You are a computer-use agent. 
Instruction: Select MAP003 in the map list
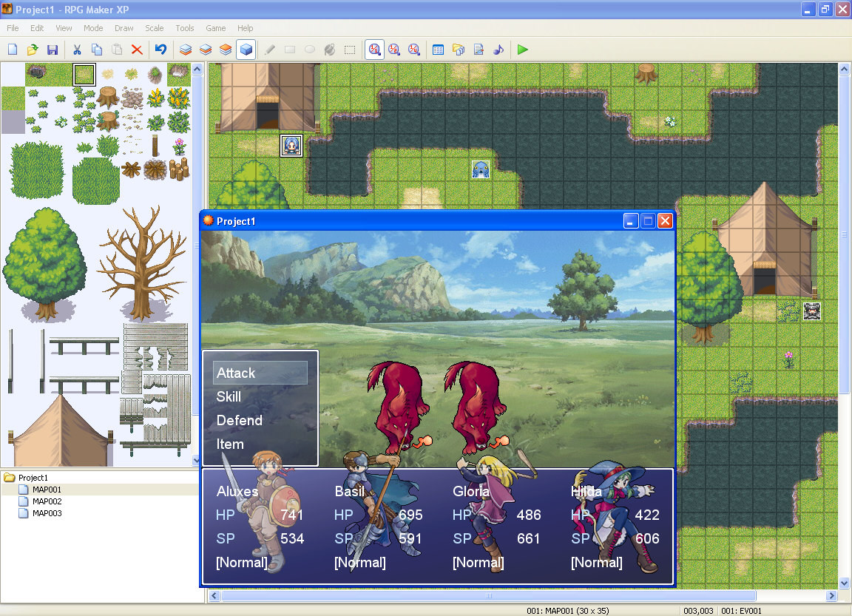click(x=47, y=513)
